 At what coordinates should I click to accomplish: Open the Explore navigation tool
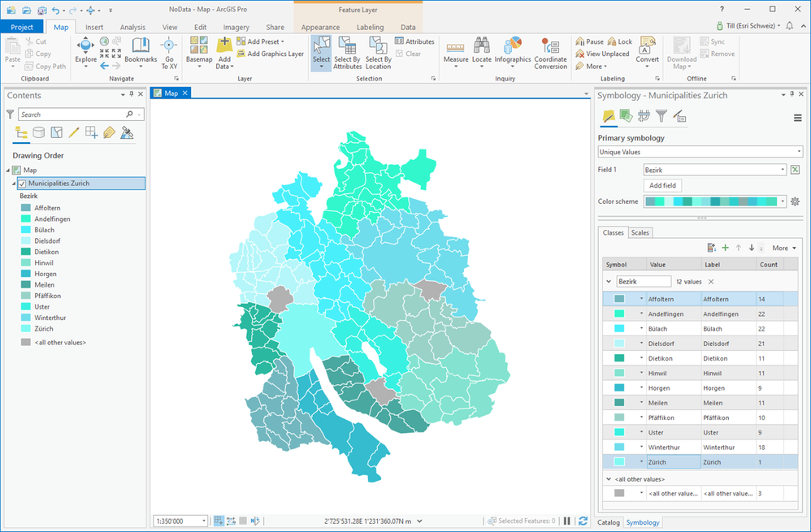85,51
